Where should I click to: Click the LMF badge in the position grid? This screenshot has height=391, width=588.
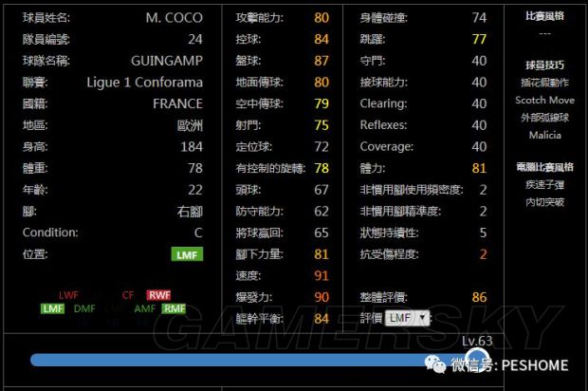pos(53,308)
